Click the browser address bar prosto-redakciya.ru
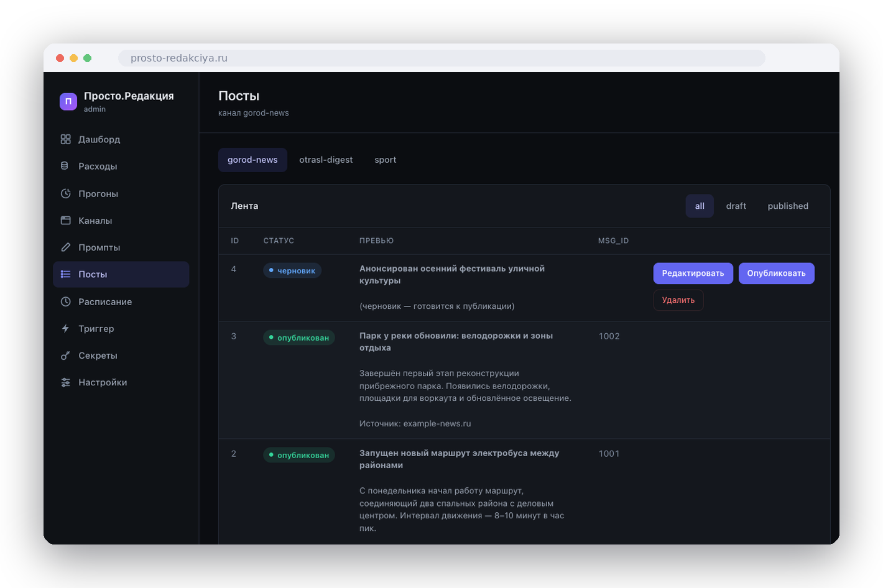This screenshot has height=588, width=883. tap(441, 58)
